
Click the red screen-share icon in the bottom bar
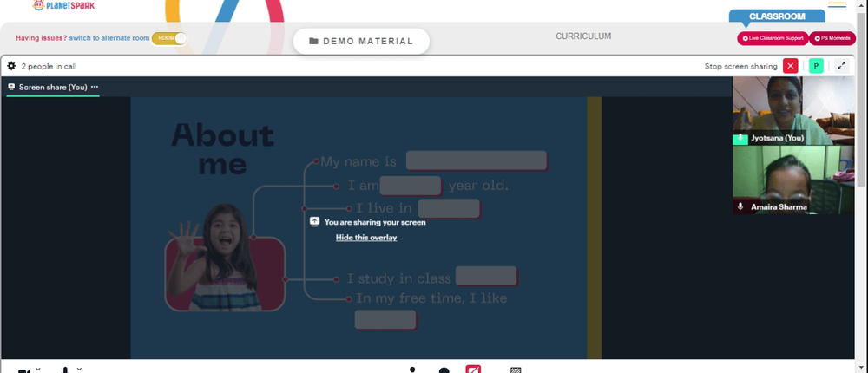tap(473, 369)
